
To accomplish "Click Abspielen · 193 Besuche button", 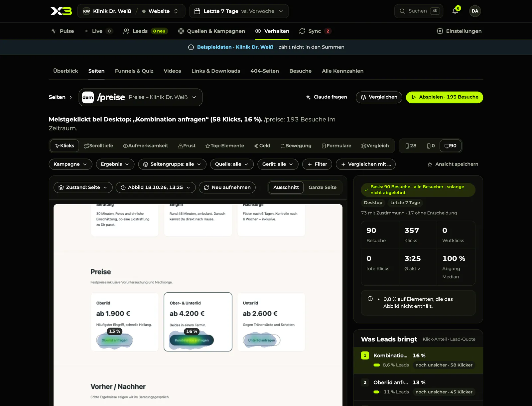I will click(444, 97).
